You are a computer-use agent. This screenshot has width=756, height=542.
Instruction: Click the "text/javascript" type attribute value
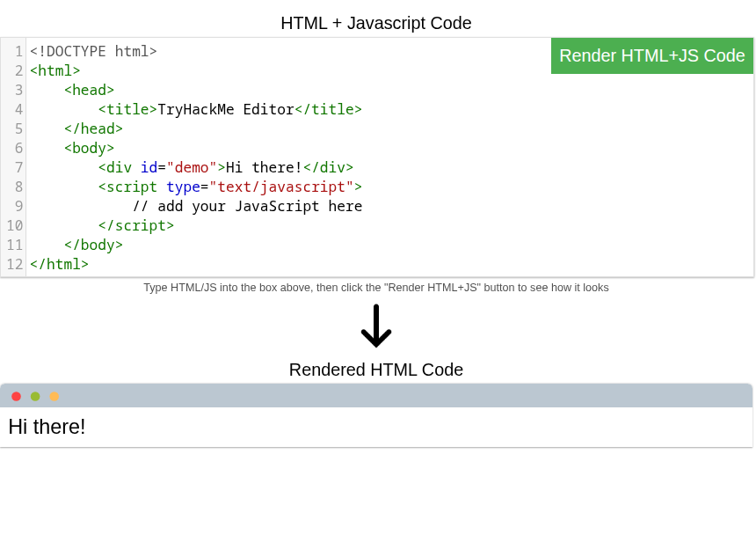point(280,187)
